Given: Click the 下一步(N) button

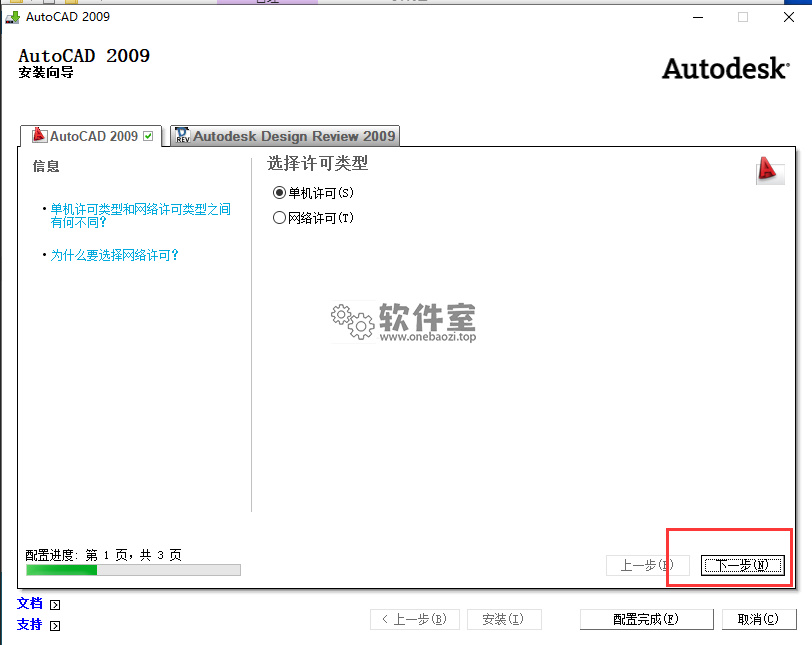Looking at the screenshot, I should 743,565.
